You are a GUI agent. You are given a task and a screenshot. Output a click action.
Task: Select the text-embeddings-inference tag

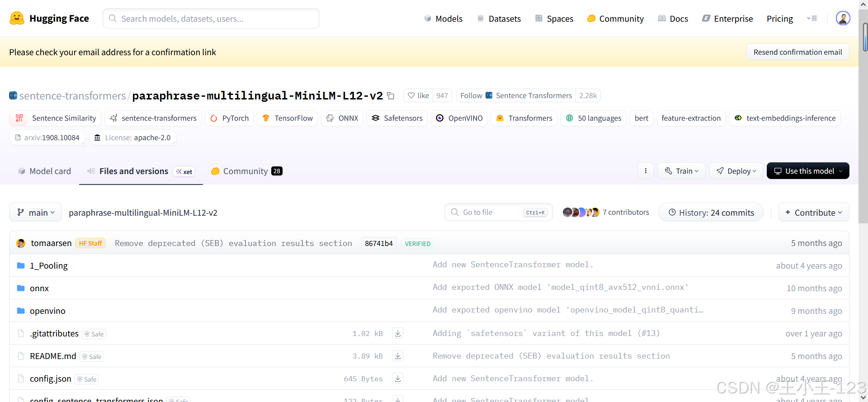pyautogui.click(x=785, y=118)
